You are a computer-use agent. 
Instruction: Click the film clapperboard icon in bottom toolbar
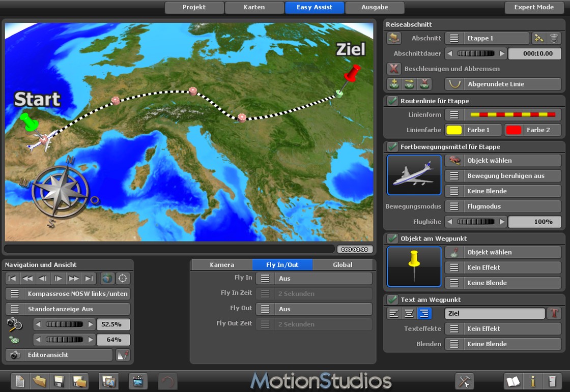(137, 381)
